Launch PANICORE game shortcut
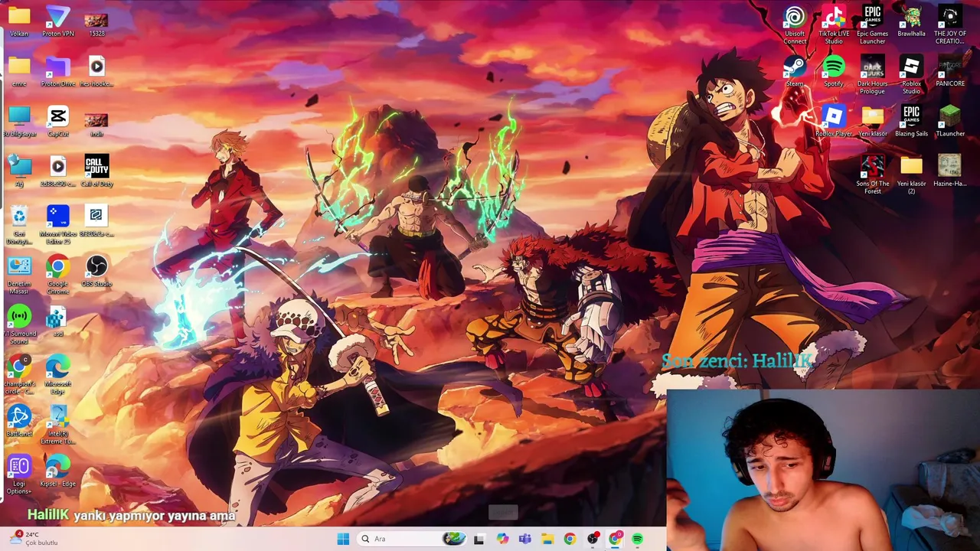Viewport: 980px width, 551px height. pos(950,71)
